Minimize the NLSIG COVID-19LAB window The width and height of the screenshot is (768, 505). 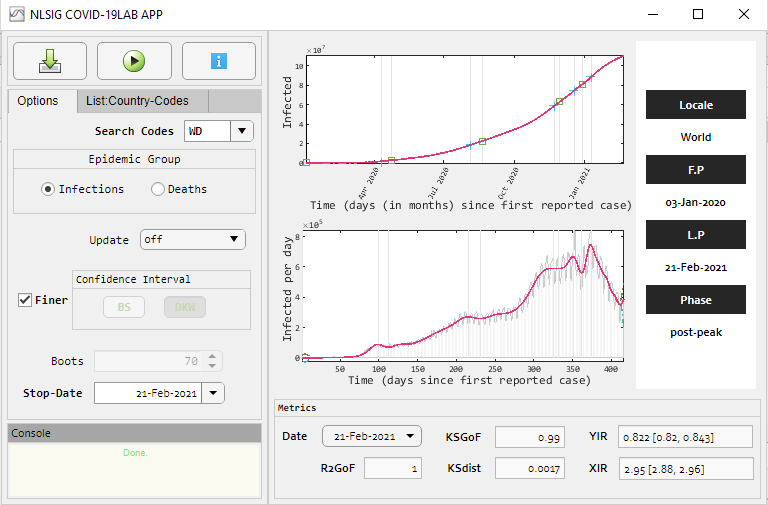pyautogui.click(x=653, y=14)
